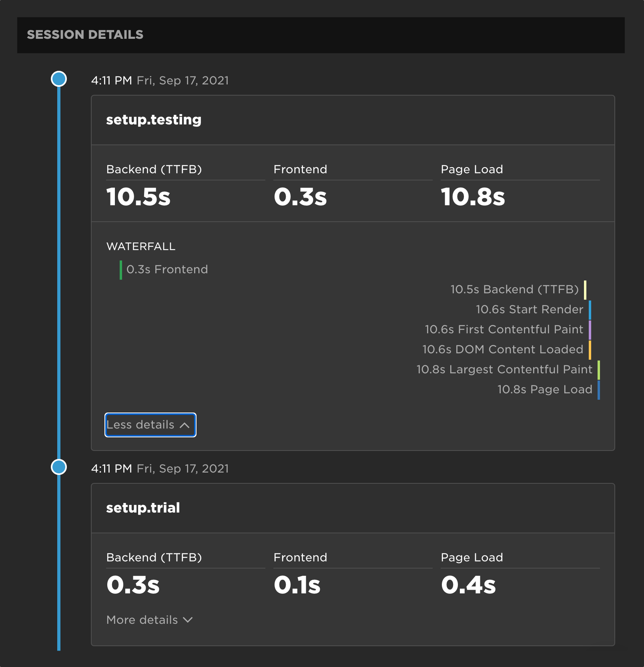This screenshot has height=667, width=644.
Task: Click the first timeline marker above setup.testing
Action: 59,79
